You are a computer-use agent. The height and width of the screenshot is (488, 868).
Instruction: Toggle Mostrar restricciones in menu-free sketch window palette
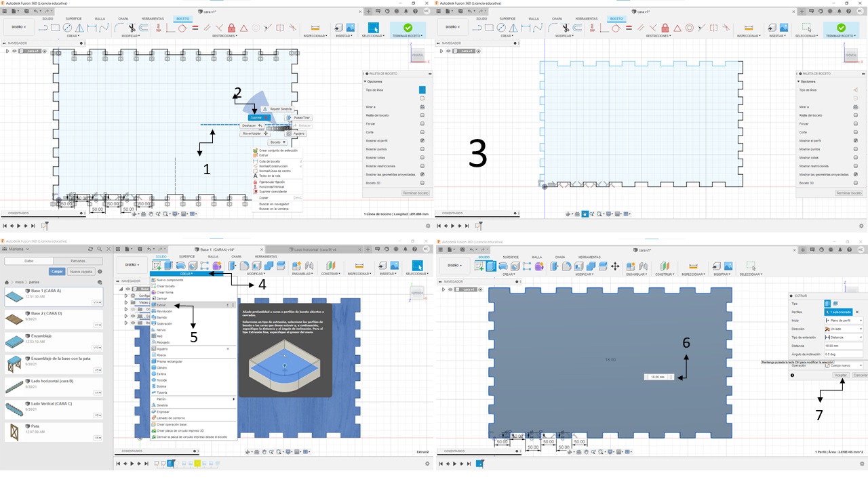pos(856,166)
